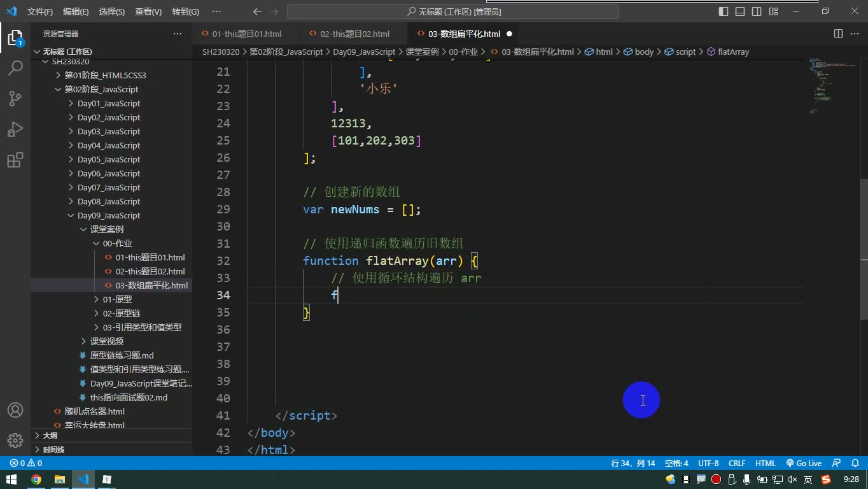Image resolution: width=868 pixels, height=489 pixels.
Task: Click the errors and warnings status indicator
Action: coord(26,464)
